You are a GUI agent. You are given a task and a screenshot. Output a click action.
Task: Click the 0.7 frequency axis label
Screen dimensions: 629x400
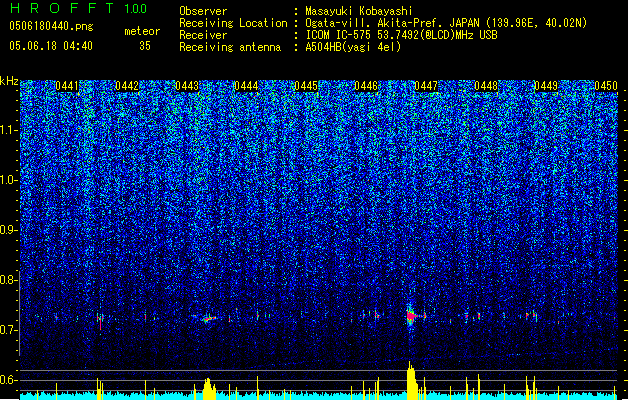point(9,330)
